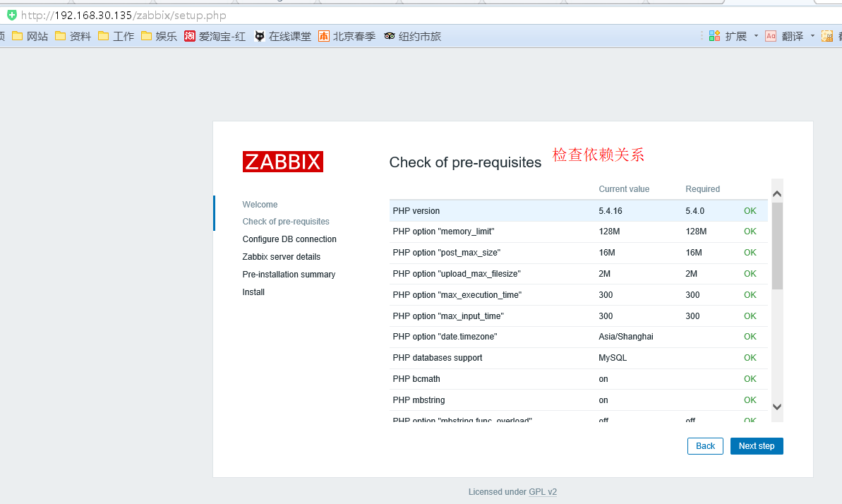Select Pre-installation summary step
The width and height of the screenshot is (842, 504).
289,275
